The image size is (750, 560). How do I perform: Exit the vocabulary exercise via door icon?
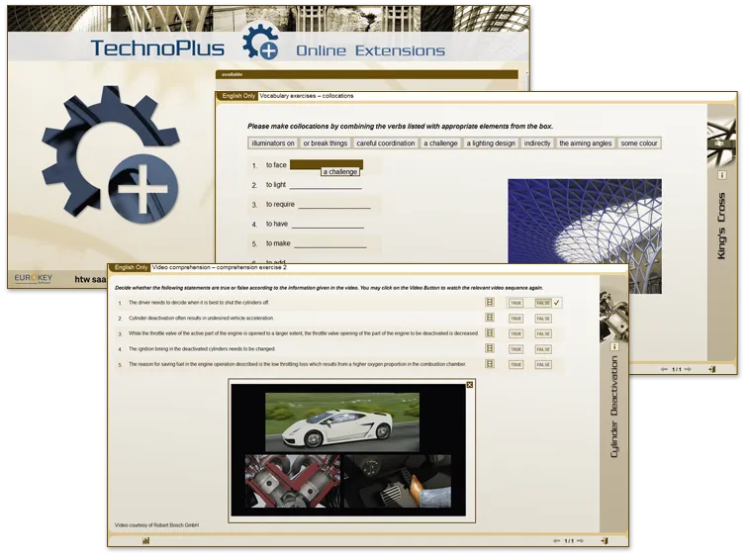(712, 369)
